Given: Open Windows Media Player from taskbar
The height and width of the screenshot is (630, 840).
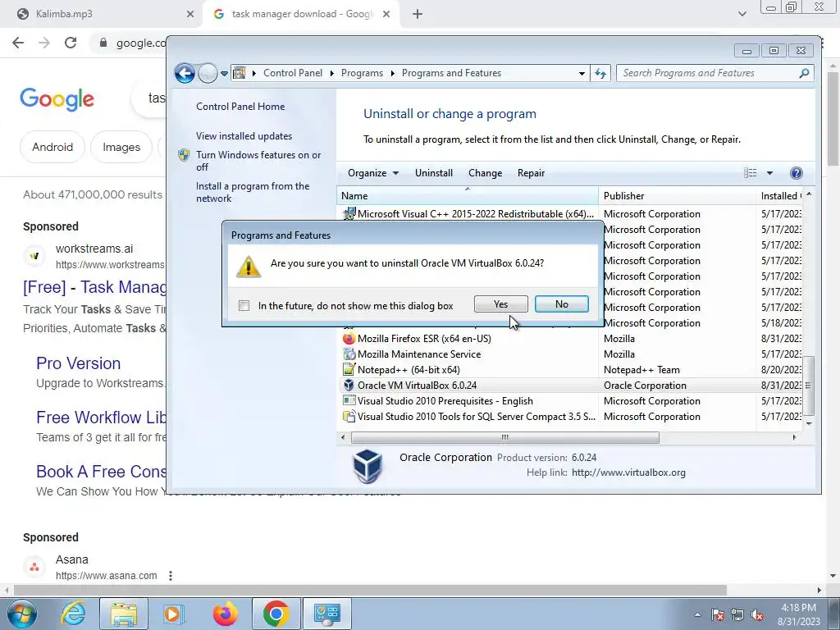Looking at the screenshot, I should (174, 614).
